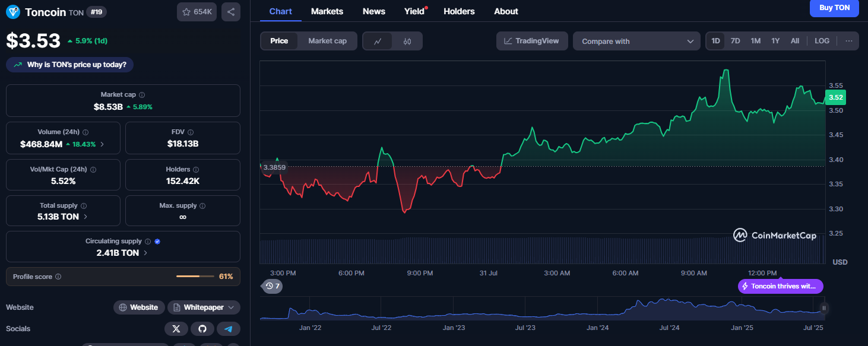
Task: Click the Toncoin logo icon
Action: (13, 11)
